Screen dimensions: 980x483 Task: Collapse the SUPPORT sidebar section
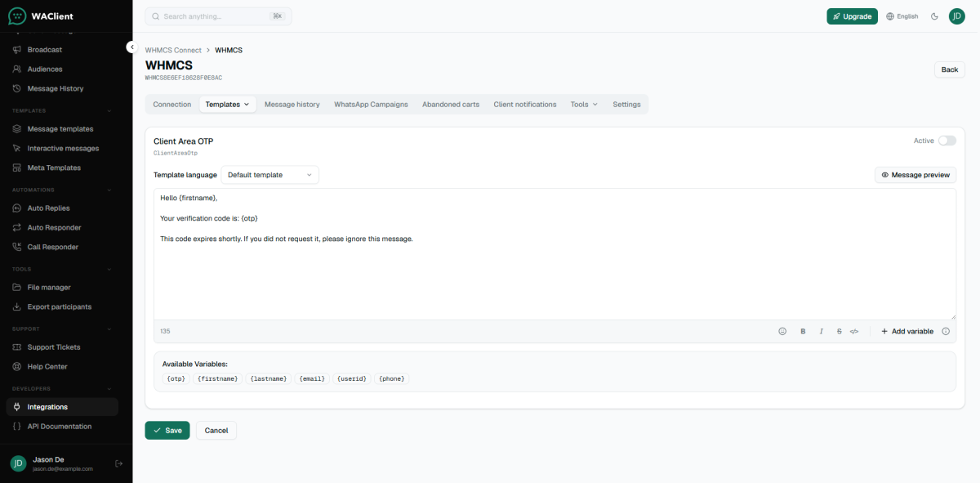pos(109,329)
